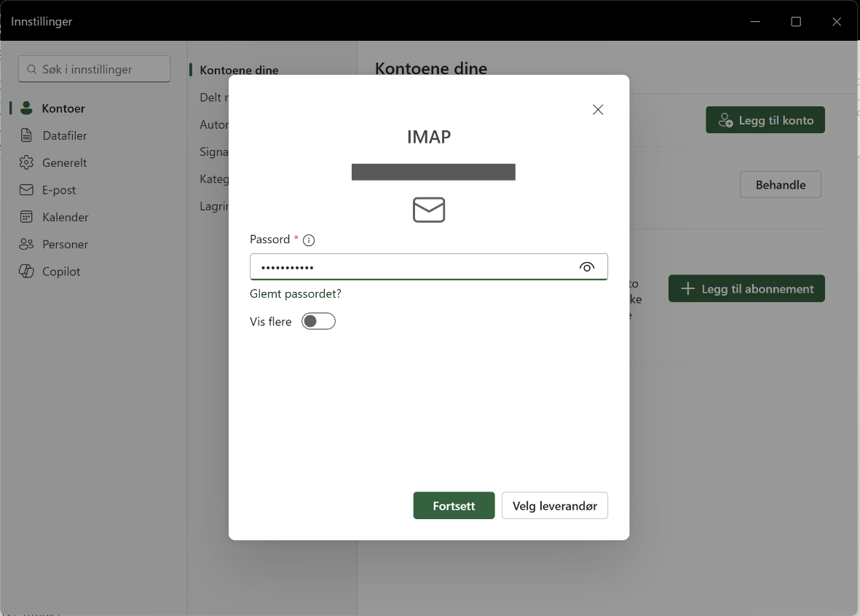Click the Legg til abonnement button

tap(746, 288)
